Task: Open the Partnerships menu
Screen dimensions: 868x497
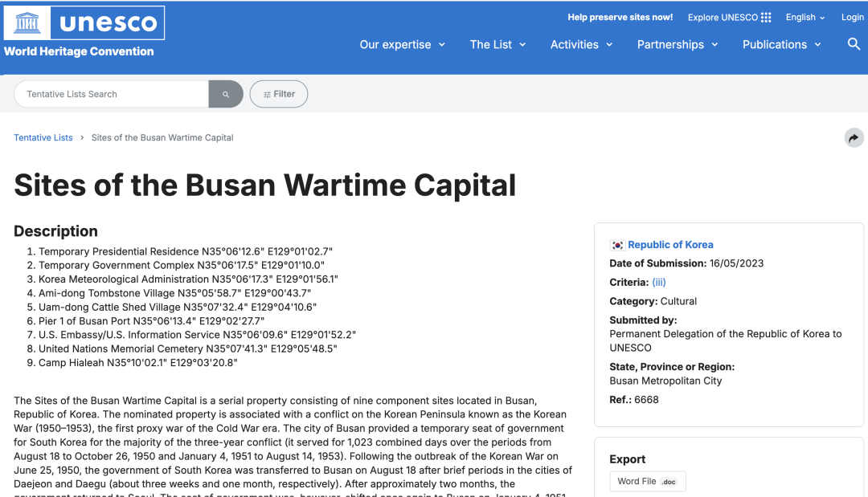Action: 677,45
